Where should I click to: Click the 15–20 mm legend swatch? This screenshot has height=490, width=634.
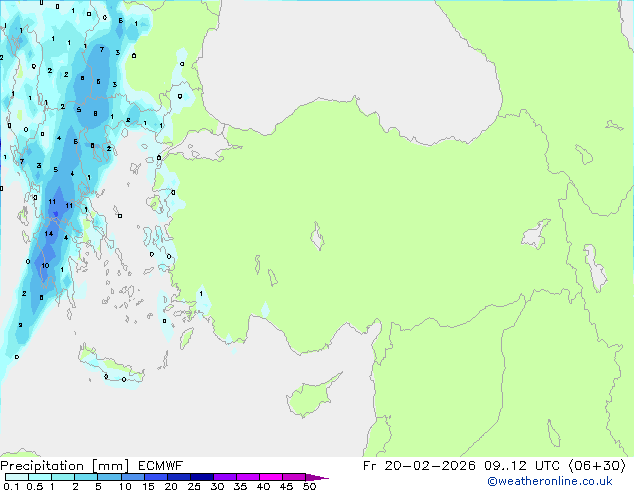(x=156, y=477)
